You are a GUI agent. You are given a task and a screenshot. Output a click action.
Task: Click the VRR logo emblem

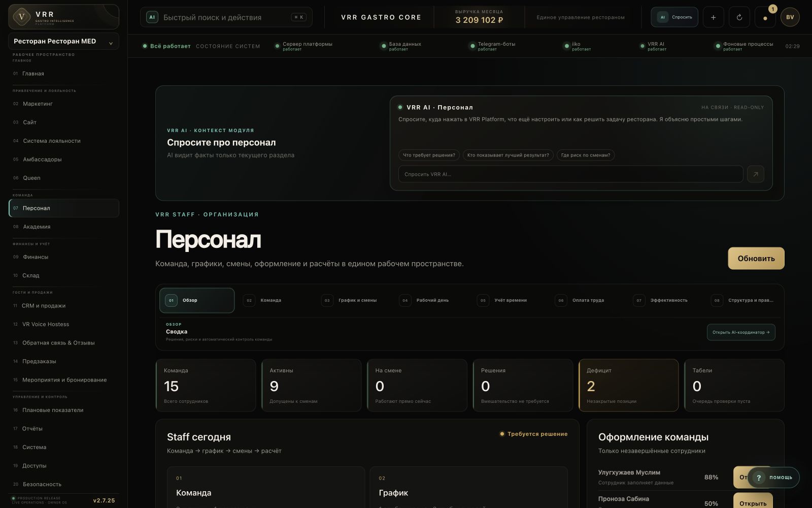click(x=21, y=17)
